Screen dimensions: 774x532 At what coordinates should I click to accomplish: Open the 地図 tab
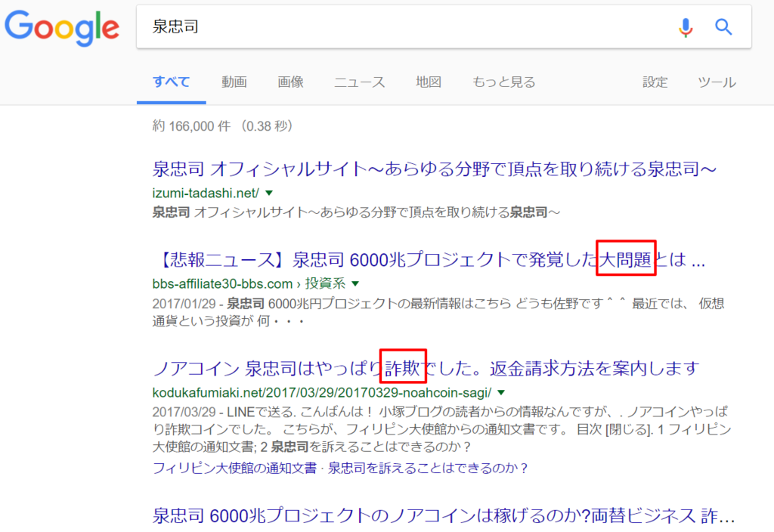point(428,82)
